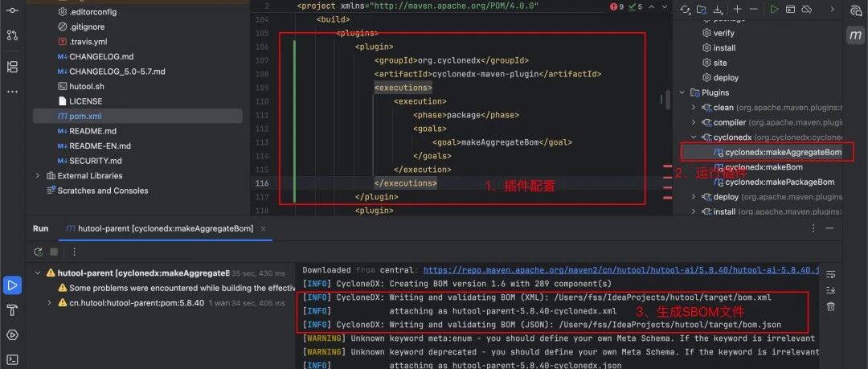Toggle soft-wrap in Run console
The height and width of the screenshot is (369, 868).
[x=830, y=274]
